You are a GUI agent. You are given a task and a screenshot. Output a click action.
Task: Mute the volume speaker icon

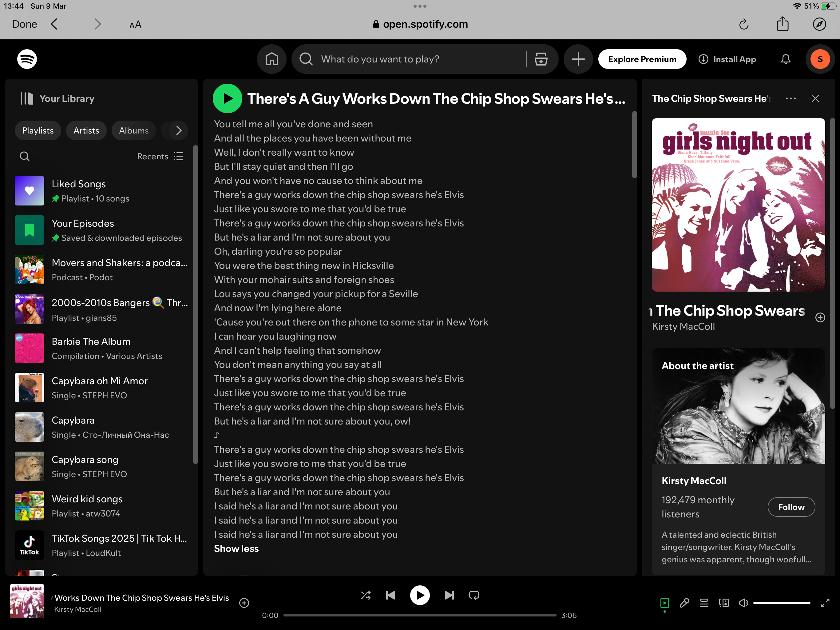tap(743, 603)
